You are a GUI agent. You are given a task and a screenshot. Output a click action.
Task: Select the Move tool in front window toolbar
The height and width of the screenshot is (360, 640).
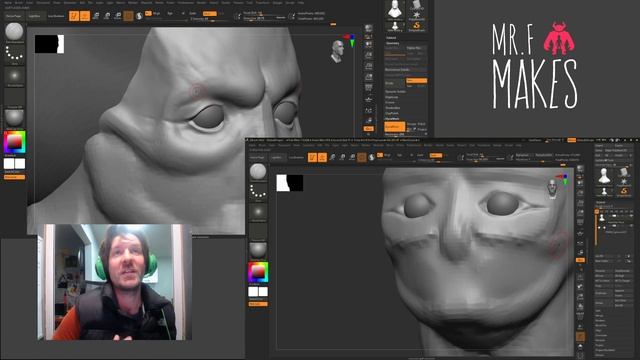click(333, 157)
